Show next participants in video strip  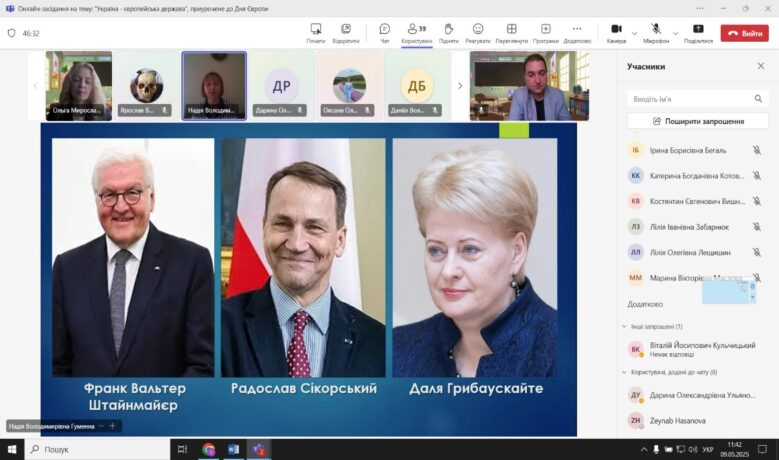[x=460, y=86]
